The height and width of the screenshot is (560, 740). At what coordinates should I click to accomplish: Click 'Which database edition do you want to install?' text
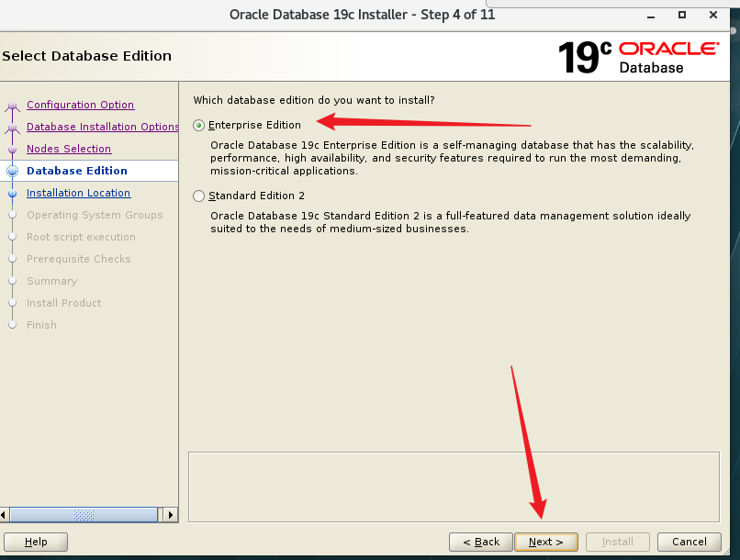pyautogui.click(x=314, y=100)
